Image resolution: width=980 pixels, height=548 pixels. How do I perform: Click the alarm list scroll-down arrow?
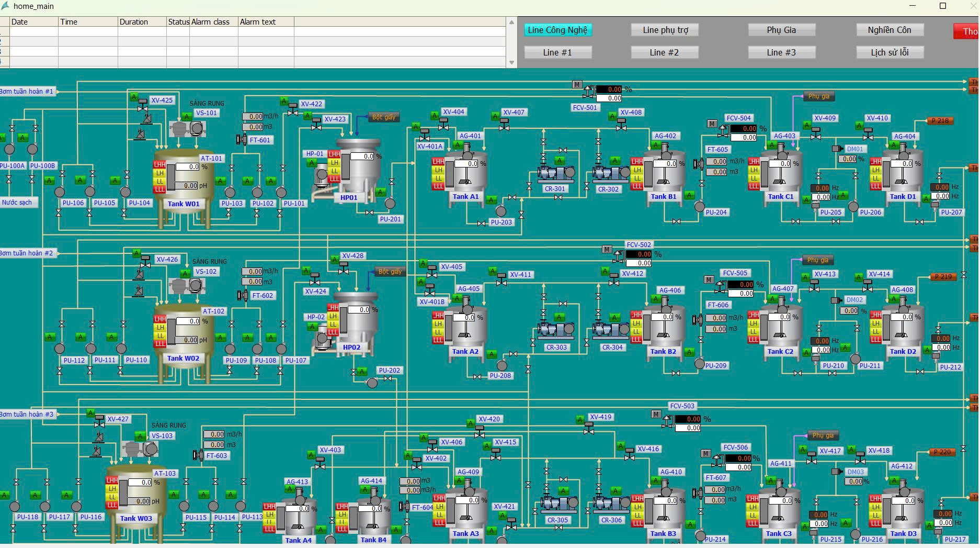point(511,63)
